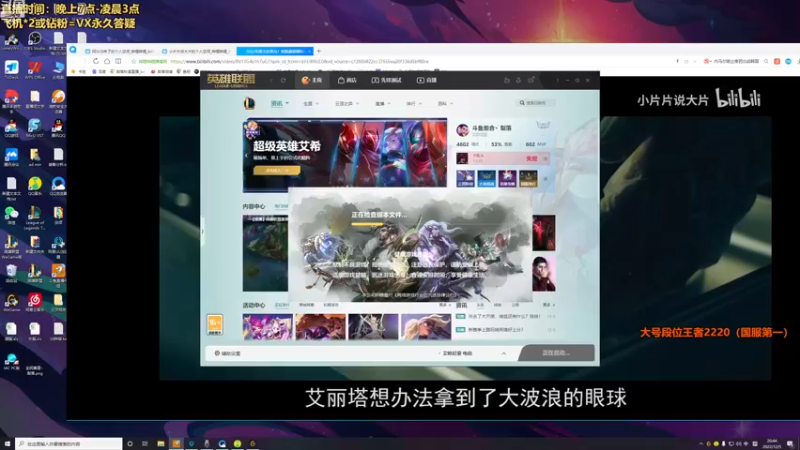The image size is (800, 450).
Task: Show previous banner with left arrow
Action: click(246, 155)
